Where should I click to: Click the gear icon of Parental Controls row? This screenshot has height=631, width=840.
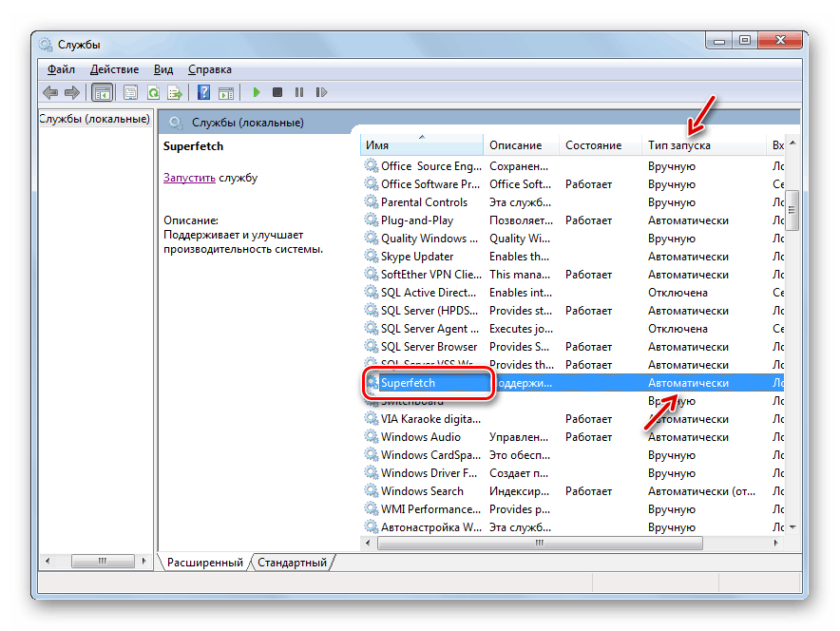click(371, 202)
